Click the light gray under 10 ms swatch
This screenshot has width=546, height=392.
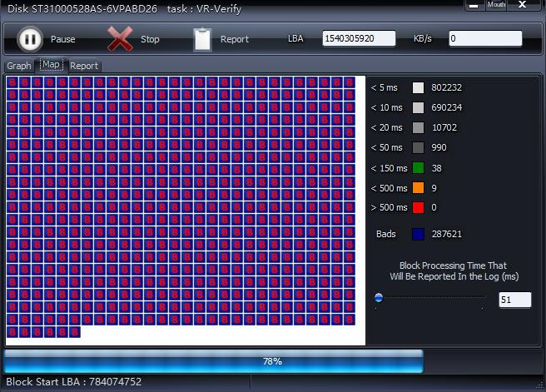418,107
